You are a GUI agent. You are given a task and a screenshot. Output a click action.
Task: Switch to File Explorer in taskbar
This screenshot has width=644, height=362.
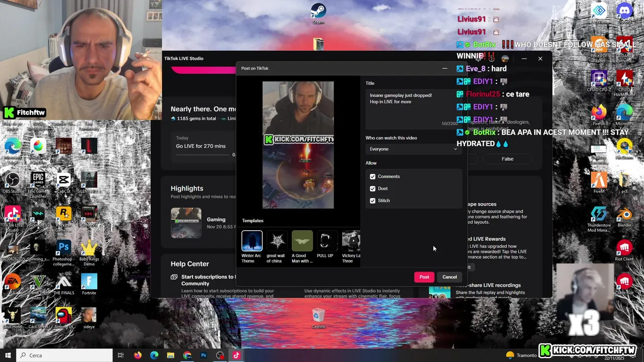pos(171,355)
